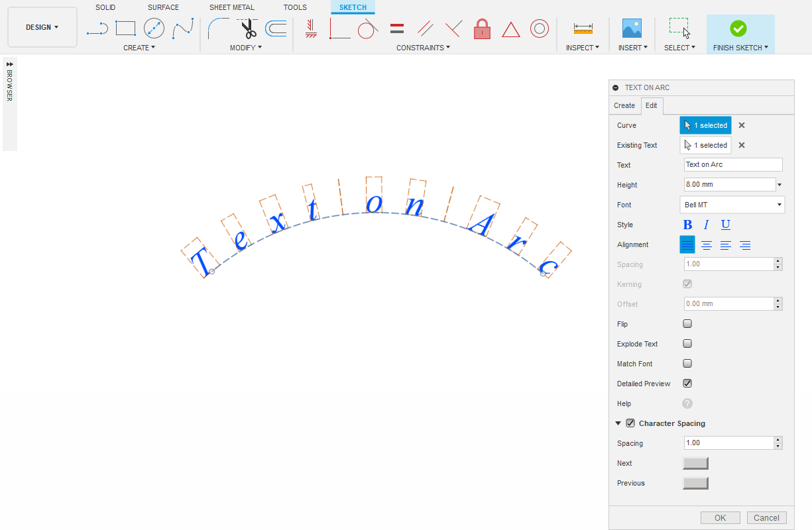Uncheck the Detailed Preview checkbox

687,384
